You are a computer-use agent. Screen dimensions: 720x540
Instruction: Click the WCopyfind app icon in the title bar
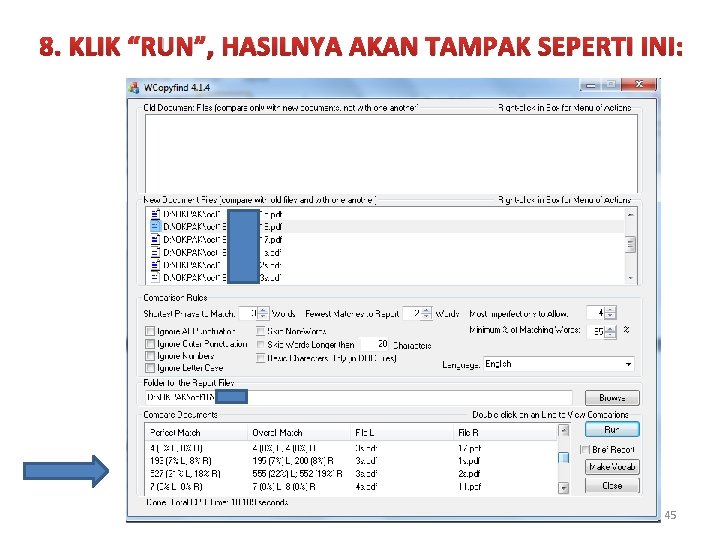134,87
